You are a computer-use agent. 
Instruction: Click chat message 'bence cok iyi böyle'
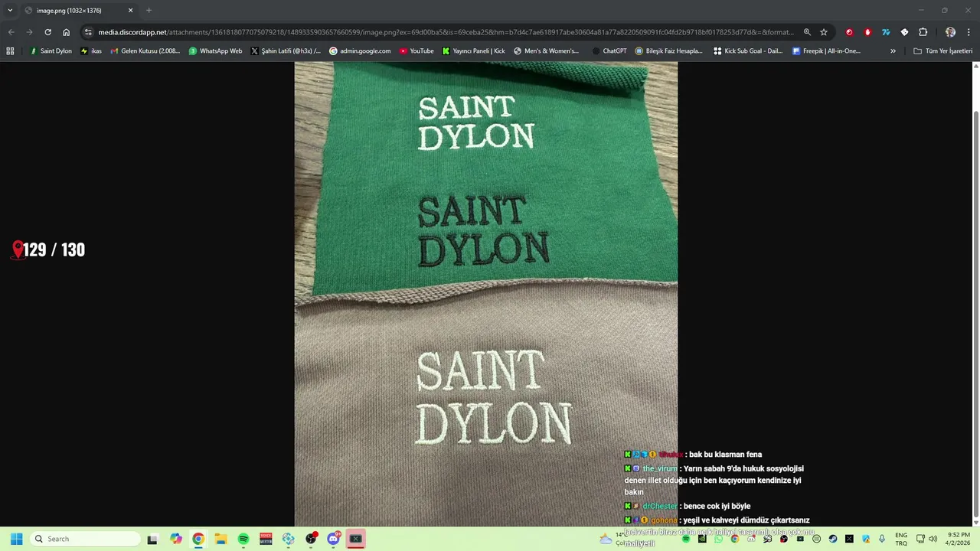(717, 506)
